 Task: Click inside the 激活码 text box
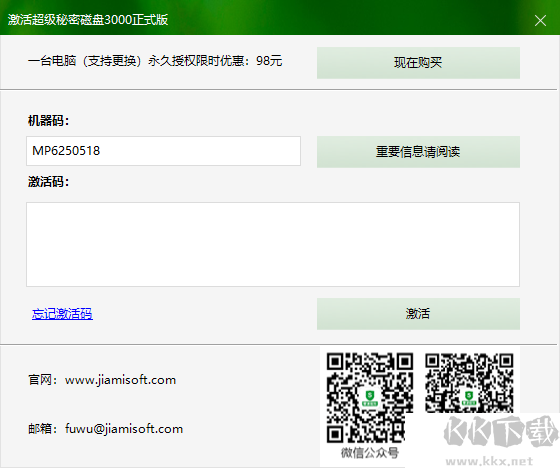coord(273,244)
